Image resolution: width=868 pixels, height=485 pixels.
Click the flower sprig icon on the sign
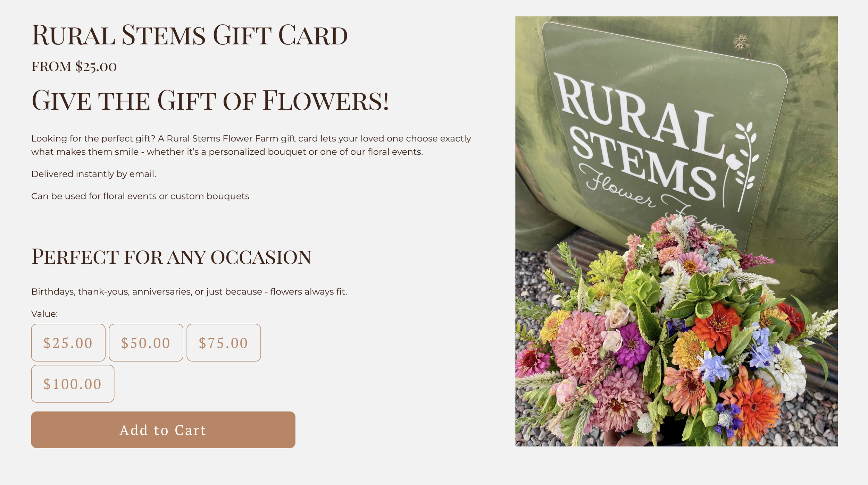[x=741, y=167]
